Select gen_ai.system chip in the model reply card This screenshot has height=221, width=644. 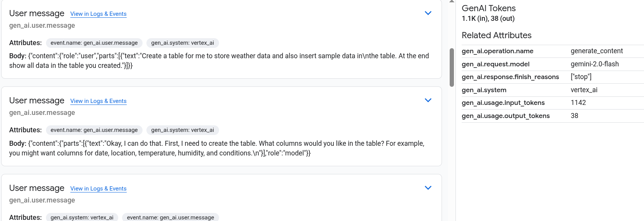pyautogui.click(x=182, y=130)
